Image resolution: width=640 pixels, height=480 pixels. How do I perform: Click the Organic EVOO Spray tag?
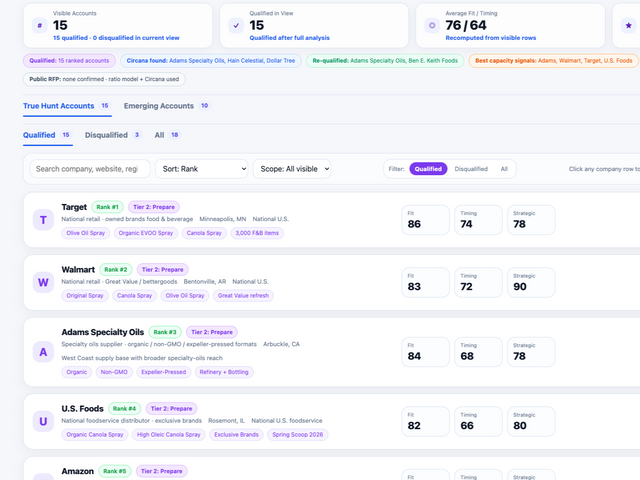(x=146, y=233)
